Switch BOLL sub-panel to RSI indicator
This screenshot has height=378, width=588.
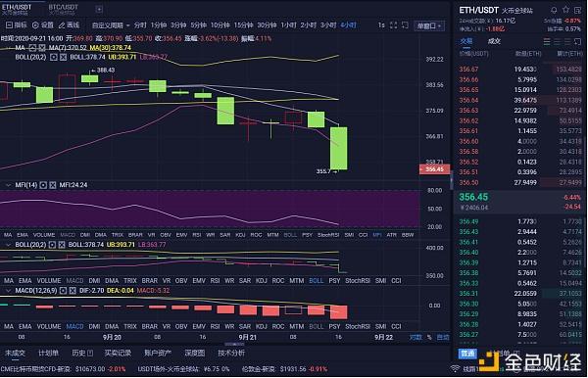215,281
